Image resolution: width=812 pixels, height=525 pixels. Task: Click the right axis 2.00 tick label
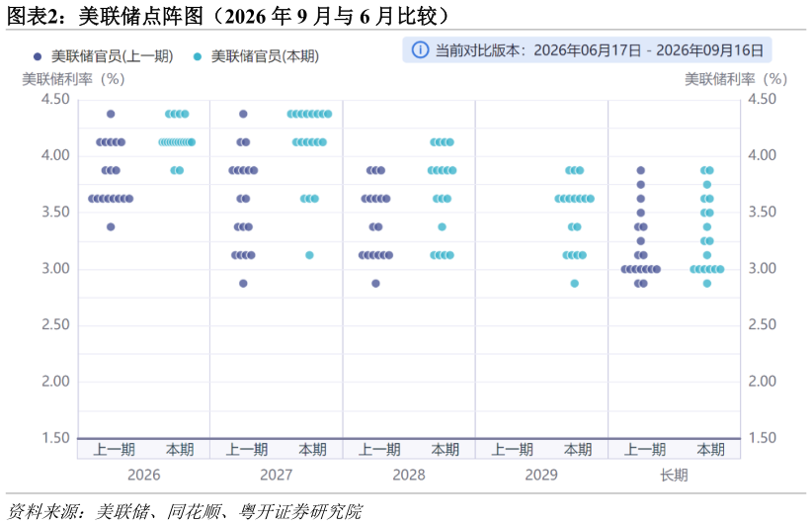(763, 382)
